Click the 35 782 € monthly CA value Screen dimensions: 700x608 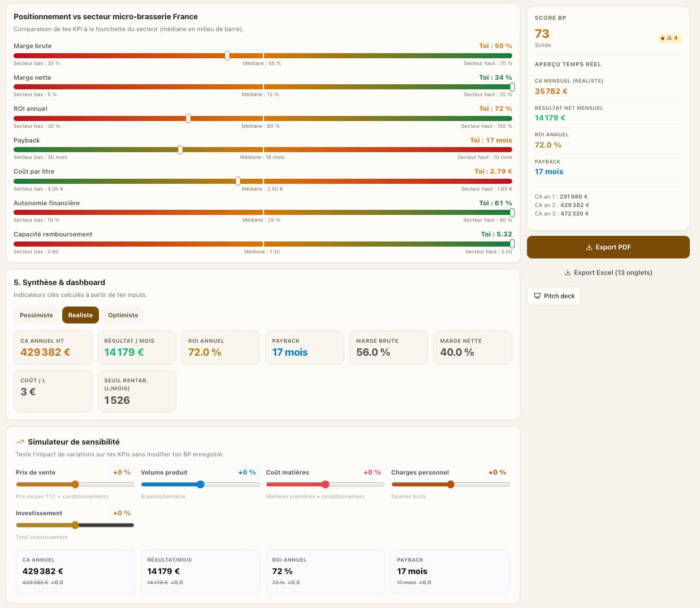(551, 91)
